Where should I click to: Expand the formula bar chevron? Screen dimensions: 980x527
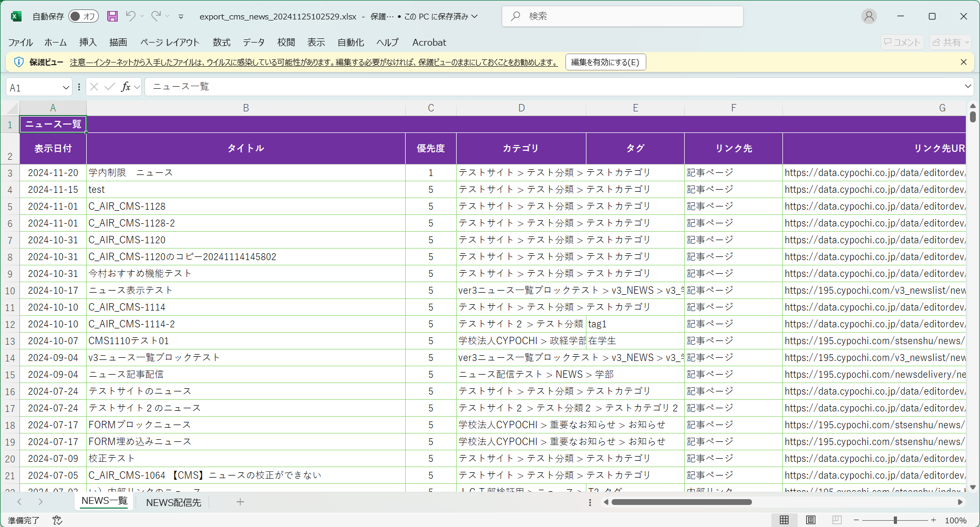pos(968,86)
